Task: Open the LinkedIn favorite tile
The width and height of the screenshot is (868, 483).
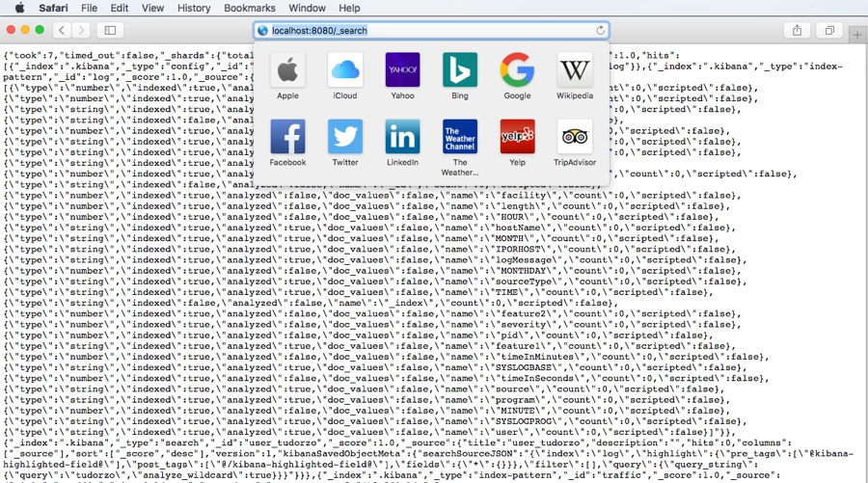Action: [402, 137]
